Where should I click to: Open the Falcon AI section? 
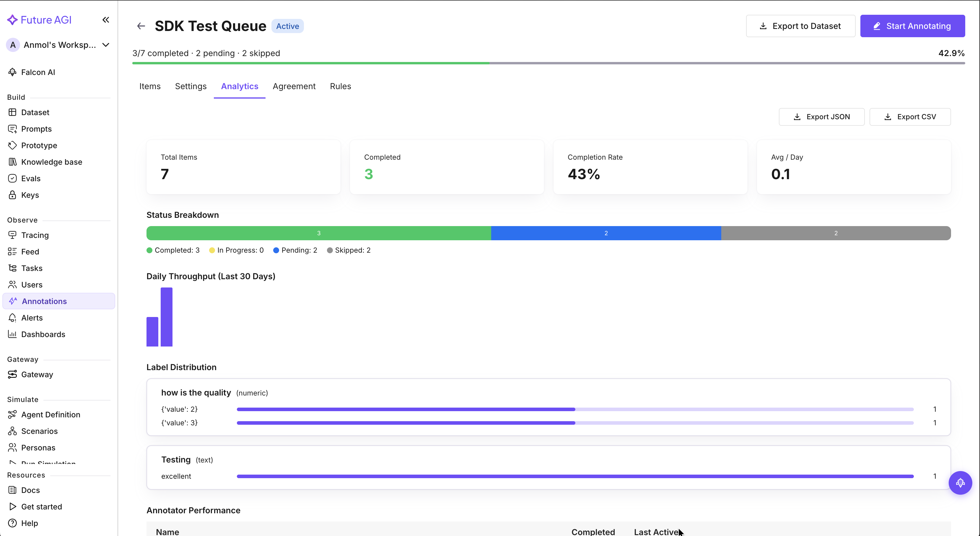(x=38, y=72)
